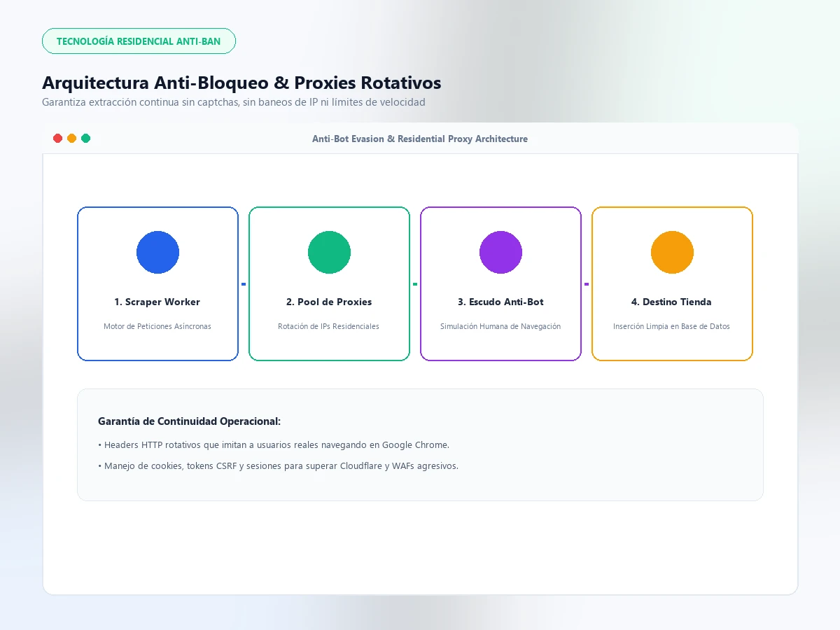This screenshot has width=840, height=630.
Task: Click the blue Scraper Worker circle icon
Action: [x=157, y=252]
